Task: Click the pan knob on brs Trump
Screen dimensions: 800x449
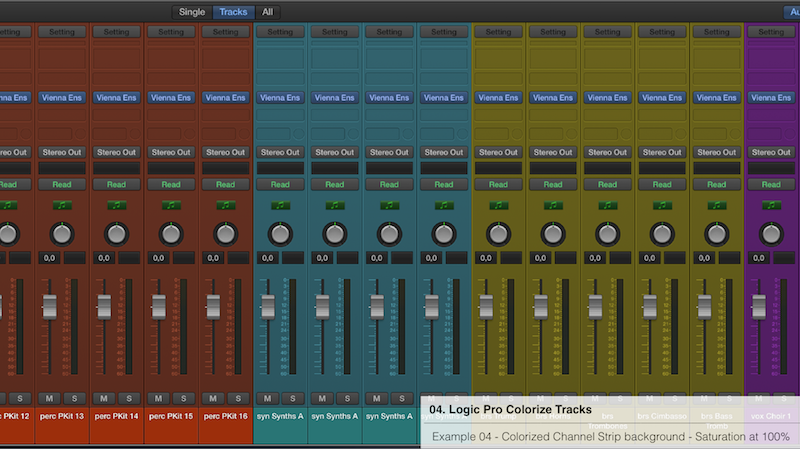Action: pyautogui.click(x=498, y=234)
